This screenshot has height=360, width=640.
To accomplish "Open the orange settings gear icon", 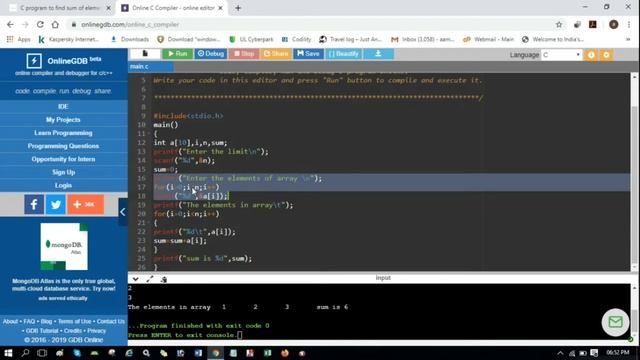I will (x=606, y=55).
